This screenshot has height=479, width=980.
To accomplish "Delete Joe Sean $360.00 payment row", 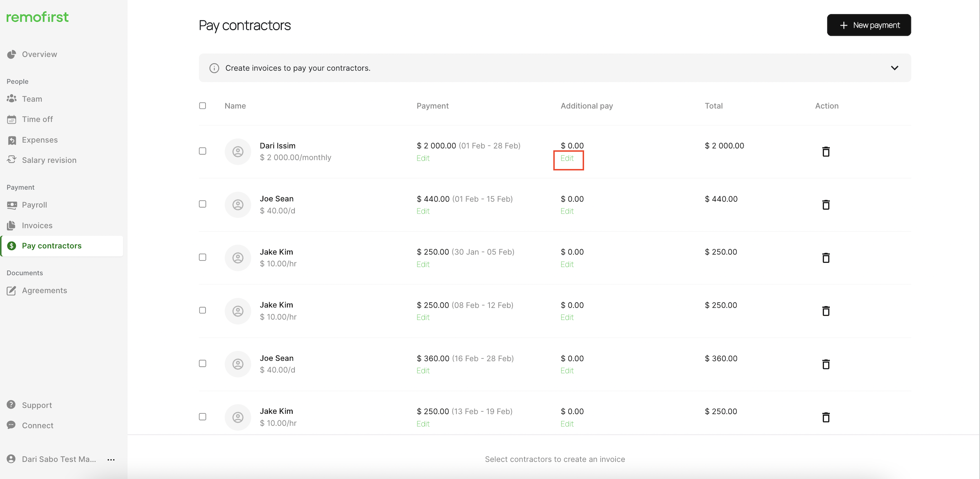I will [x=826, y=364].
